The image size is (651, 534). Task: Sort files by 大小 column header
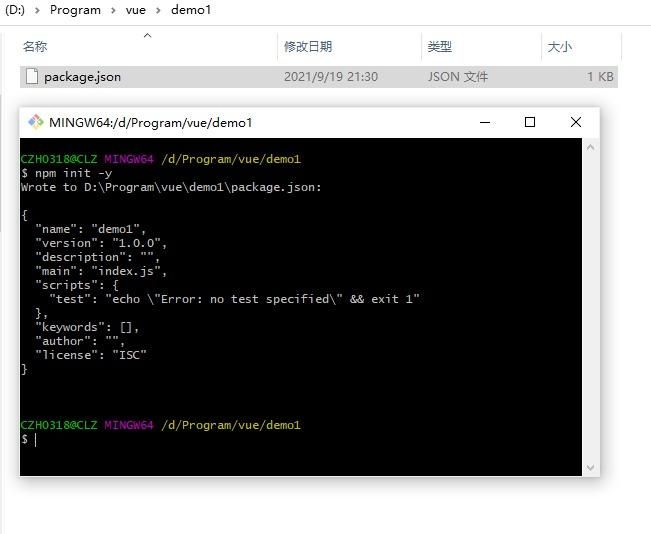point(559,47)
